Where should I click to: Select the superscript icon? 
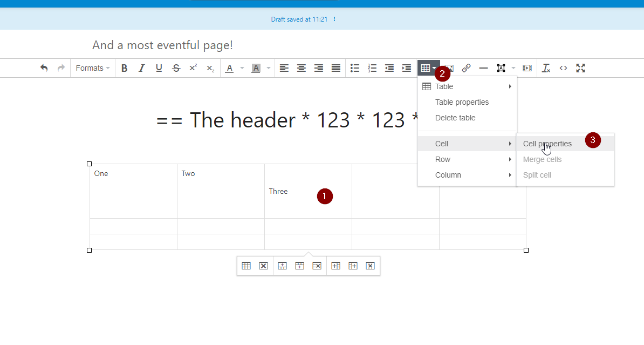click(x=193, y=67)
